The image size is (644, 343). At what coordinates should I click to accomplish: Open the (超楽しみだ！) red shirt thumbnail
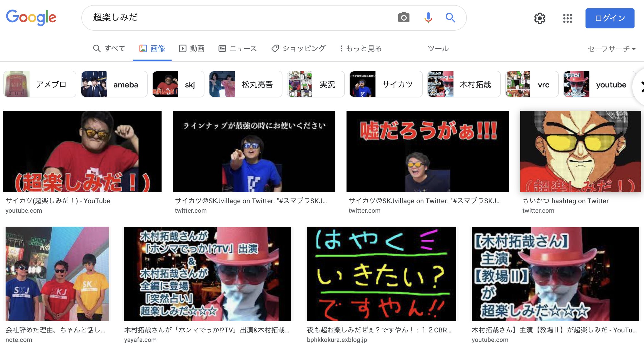click(82, 151)
